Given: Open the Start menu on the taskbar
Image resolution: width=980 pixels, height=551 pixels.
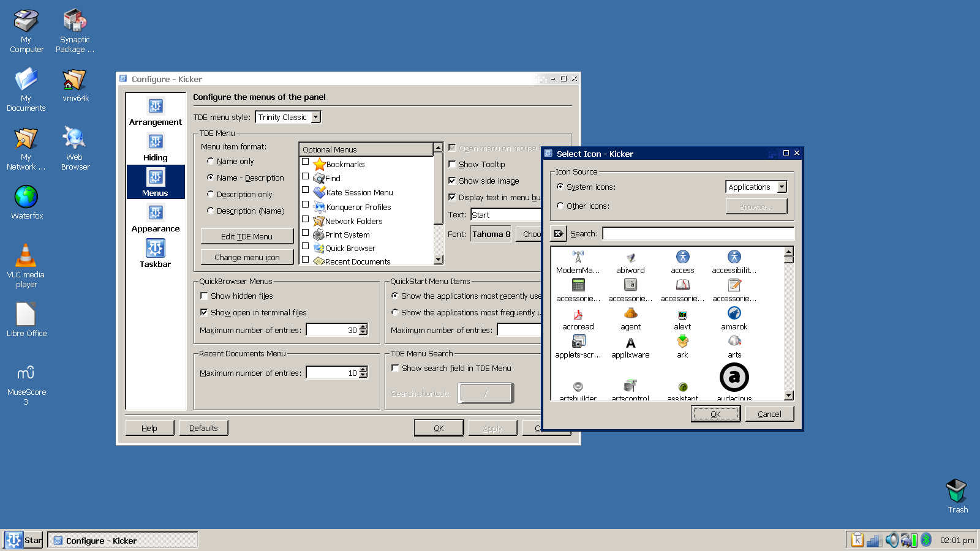Looking at the screenshot, I should coord(24,540).
